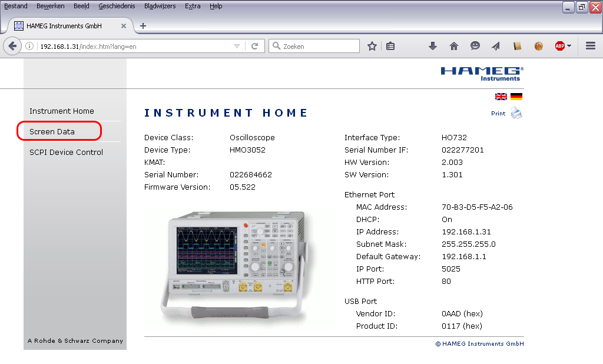Click firmware version value 05.522
This screenshot has height=364, width=603.
pos(242,187)
